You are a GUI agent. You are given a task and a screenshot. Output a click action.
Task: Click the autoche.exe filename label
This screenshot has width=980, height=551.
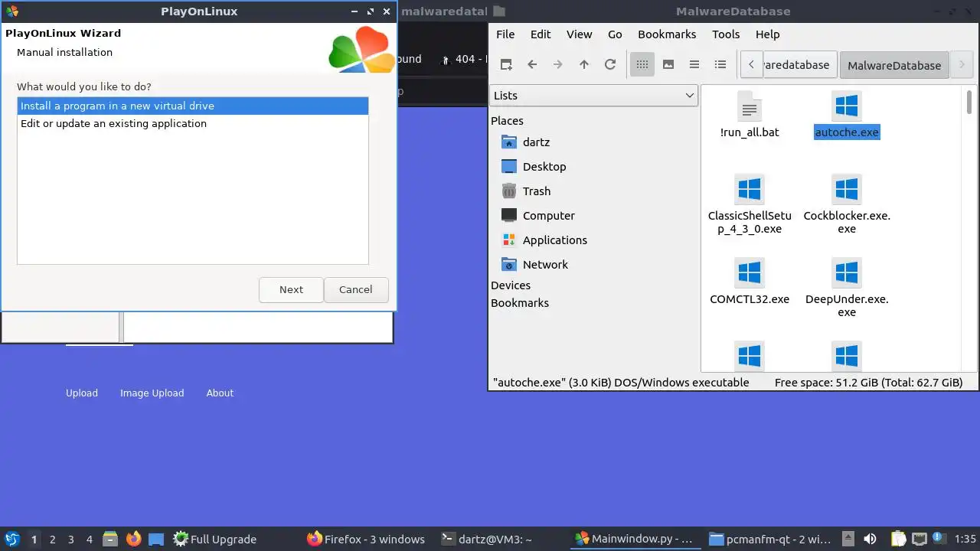[847, 132]
